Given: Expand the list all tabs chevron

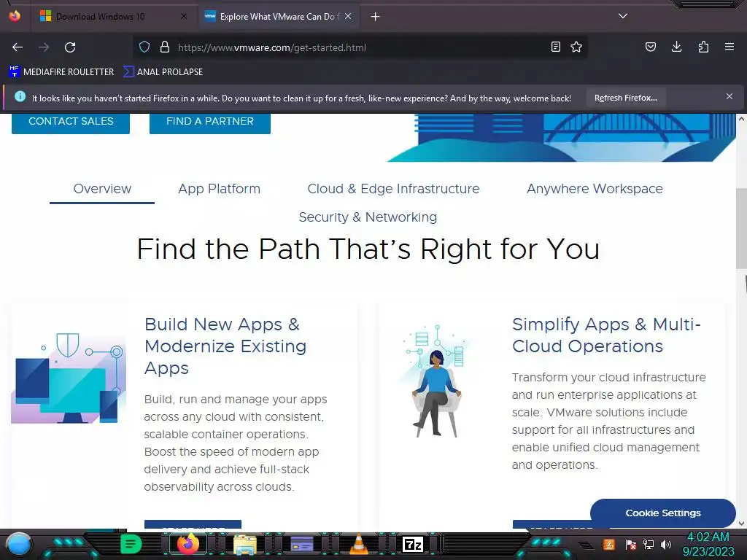Looking at the screenshot, I should coord(623,16).
